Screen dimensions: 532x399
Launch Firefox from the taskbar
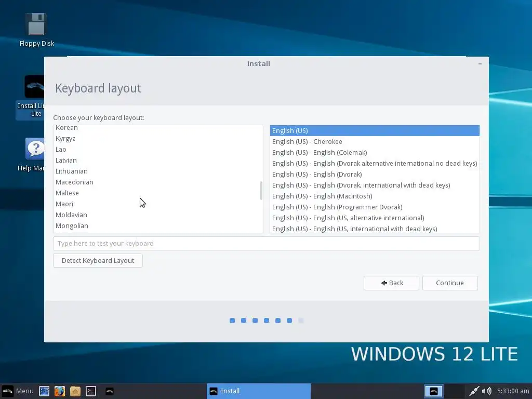point(60,391)
